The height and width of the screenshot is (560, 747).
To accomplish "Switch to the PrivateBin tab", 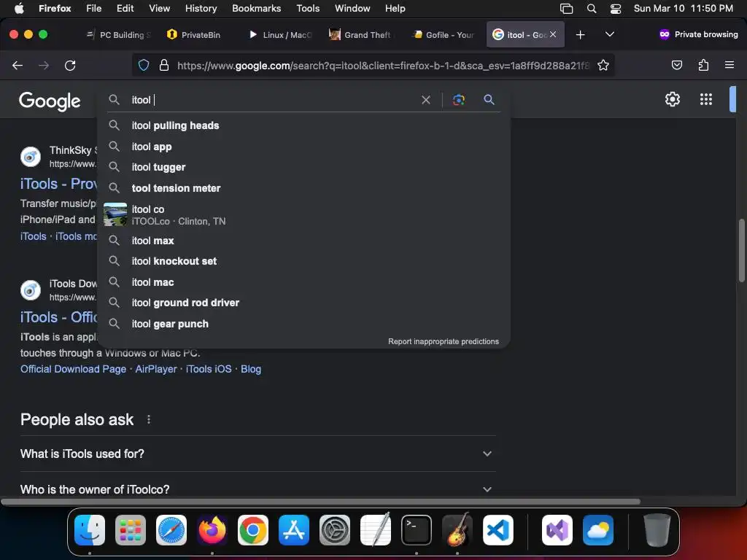I will tap(196, 35).
